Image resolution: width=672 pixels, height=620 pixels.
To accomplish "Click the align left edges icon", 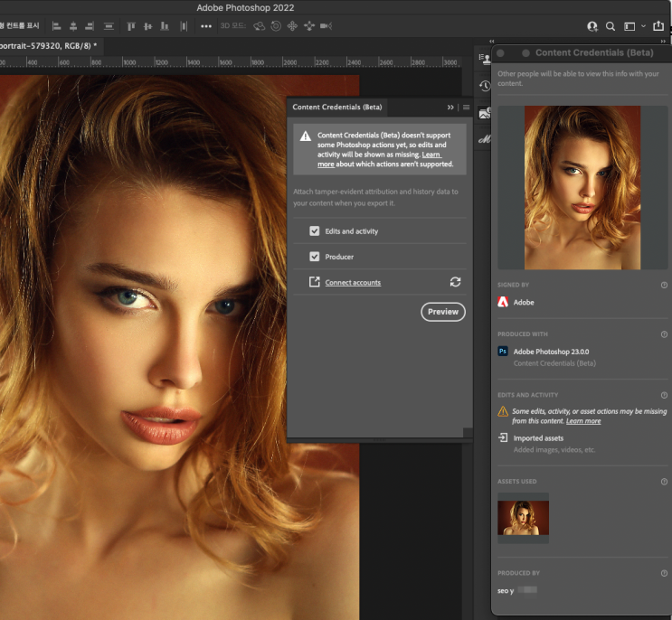I will pyautogui.click(x=56, y=26).
